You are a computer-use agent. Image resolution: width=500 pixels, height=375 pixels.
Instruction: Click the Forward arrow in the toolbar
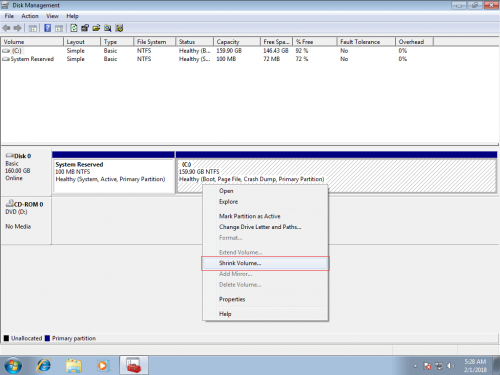click(x=17, y=28)
